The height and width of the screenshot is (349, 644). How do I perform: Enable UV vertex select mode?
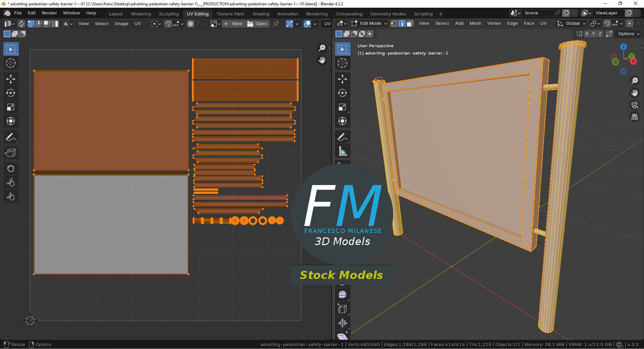click(31, 24)
